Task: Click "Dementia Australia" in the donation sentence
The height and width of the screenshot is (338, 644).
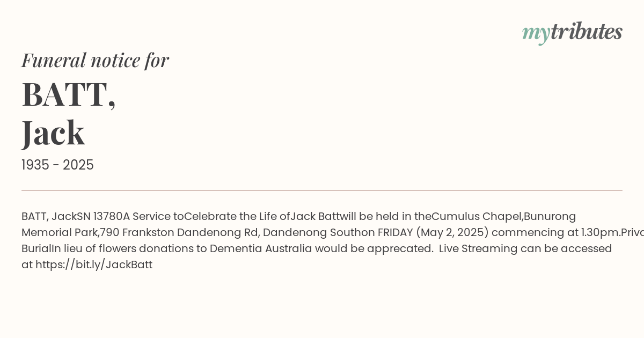Action: pos(261,248)
